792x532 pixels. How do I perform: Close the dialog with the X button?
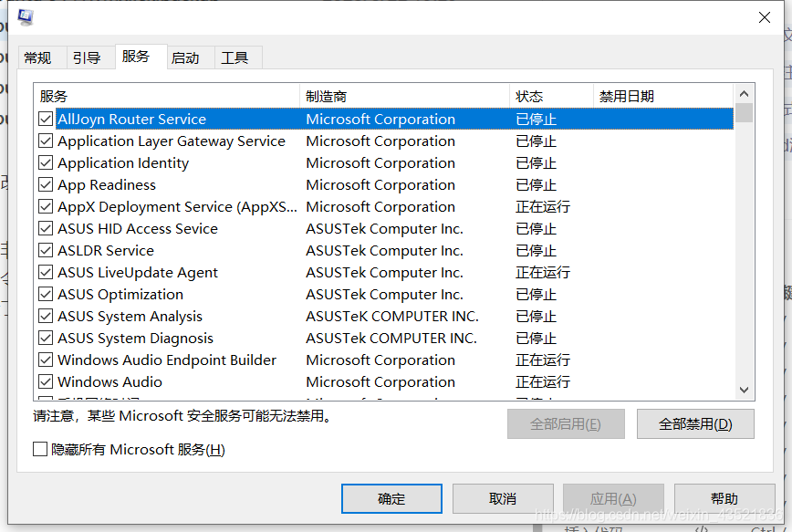(765, 17)
